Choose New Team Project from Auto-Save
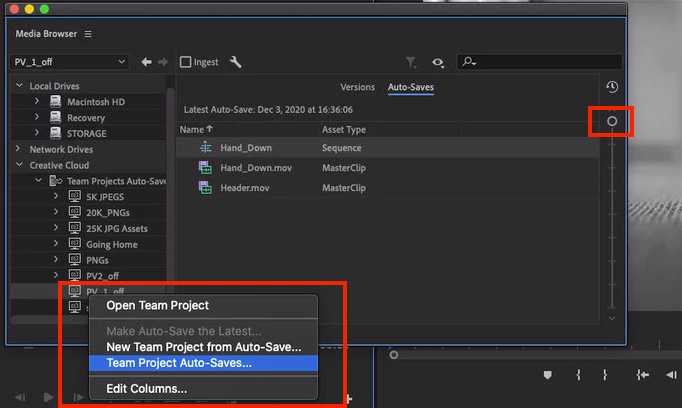Screen dimensions: 682x408 pos(203,347)
